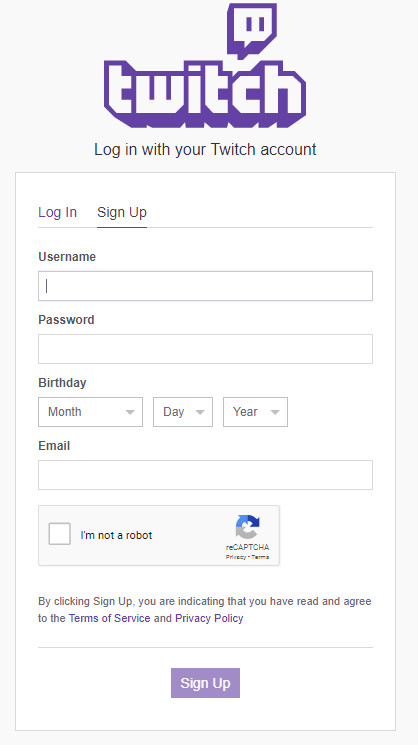Open reCAPTCHA Terms link
This screenshot has width=418, height=745.
(260, 557)
